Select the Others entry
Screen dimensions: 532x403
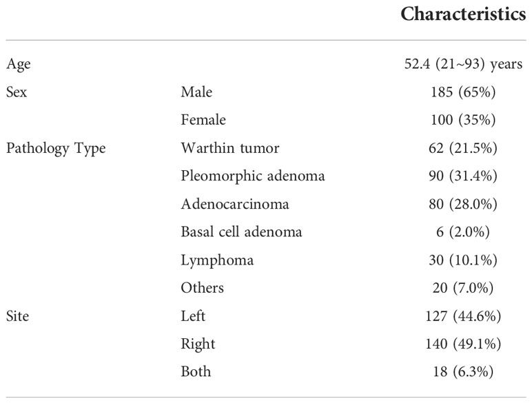click(202, 288)
